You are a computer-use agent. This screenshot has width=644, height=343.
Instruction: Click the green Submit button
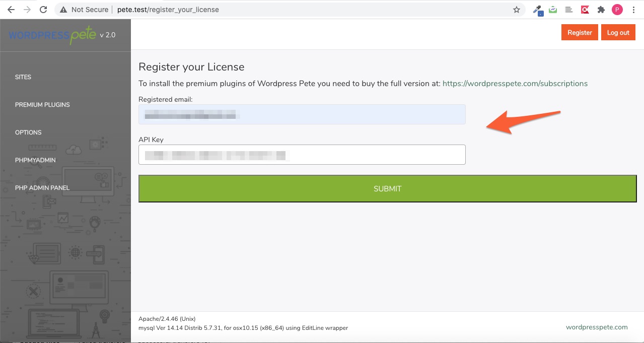387,189
